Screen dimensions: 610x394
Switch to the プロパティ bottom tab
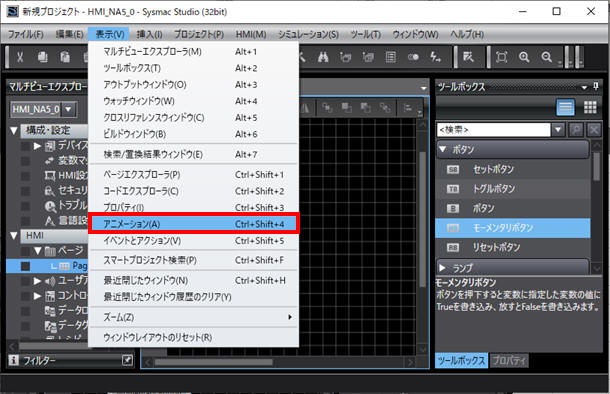(x=509, y=361)
